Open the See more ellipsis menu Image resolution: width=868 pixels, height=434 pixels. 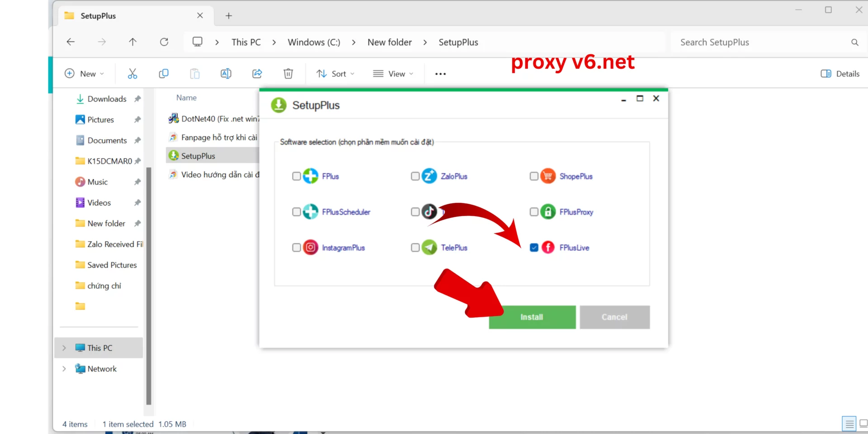pyautogui.click(x=441, y=74)
